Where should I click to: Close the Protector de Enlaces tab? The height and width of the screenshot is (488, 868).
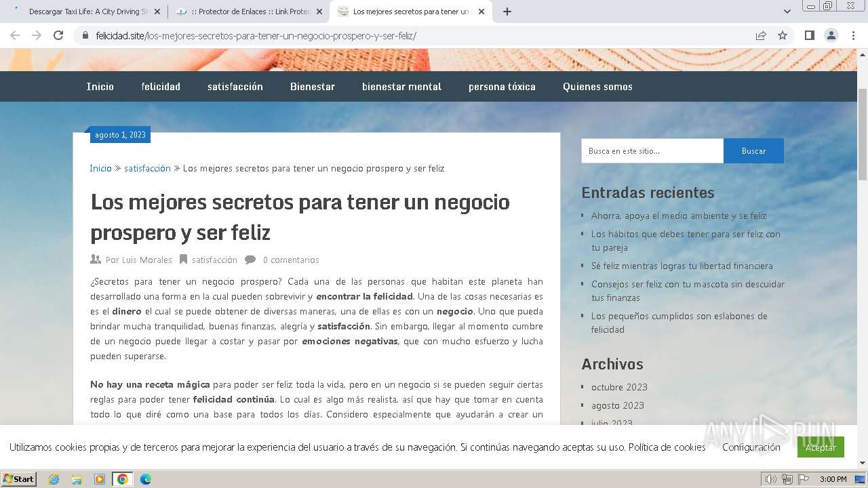[319, 12]
